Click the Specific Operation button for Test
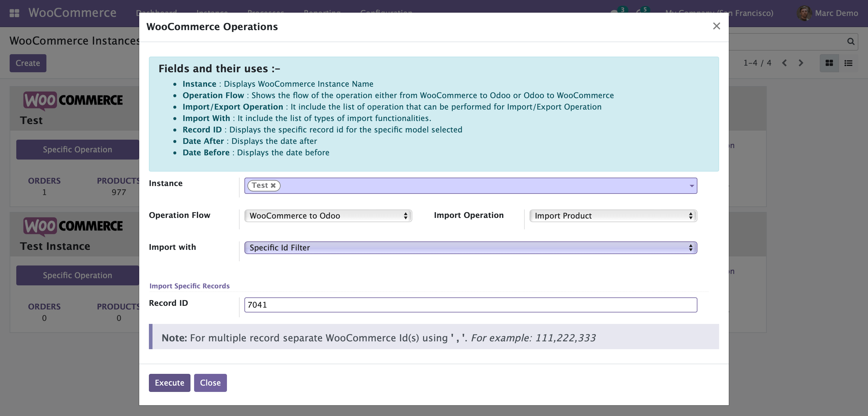This screenshot has height=416, width=868. (x=77, y=149)
